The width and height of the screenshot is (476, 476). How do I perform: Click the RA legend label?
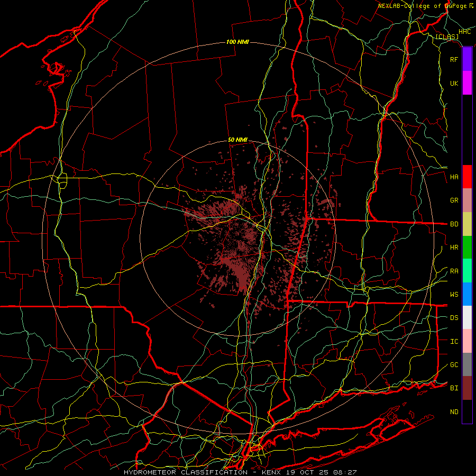454,271
